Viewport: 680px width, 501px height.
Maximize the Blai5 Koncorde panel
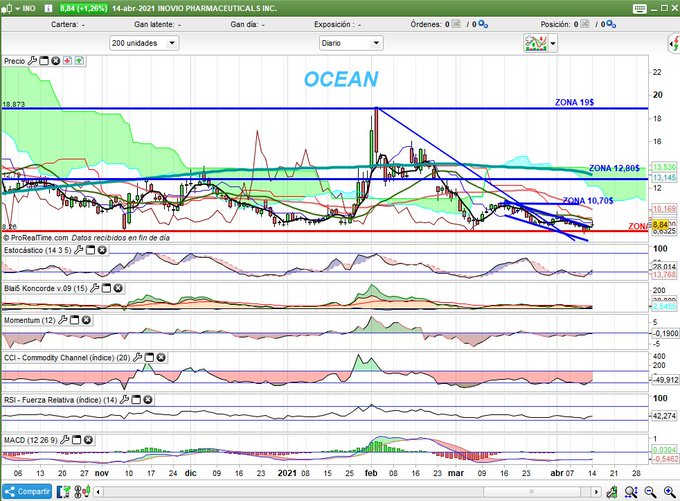click(106, 288)
